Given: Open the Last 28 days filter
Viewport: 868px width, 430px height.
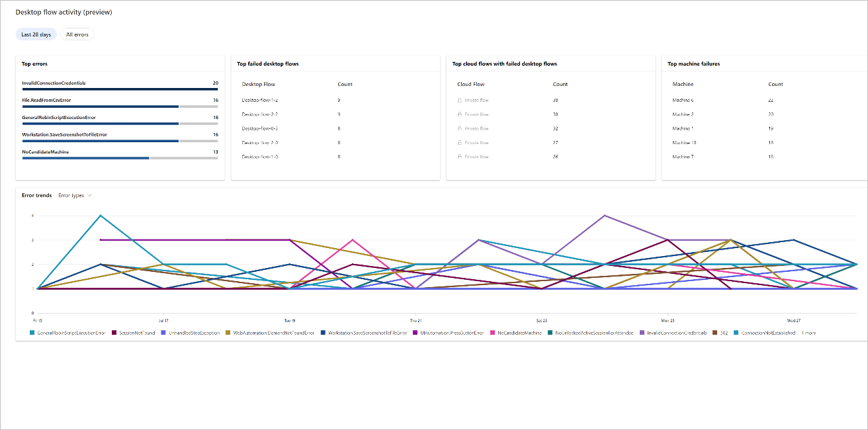Looking at the screenshot, I should click(36, 34).
